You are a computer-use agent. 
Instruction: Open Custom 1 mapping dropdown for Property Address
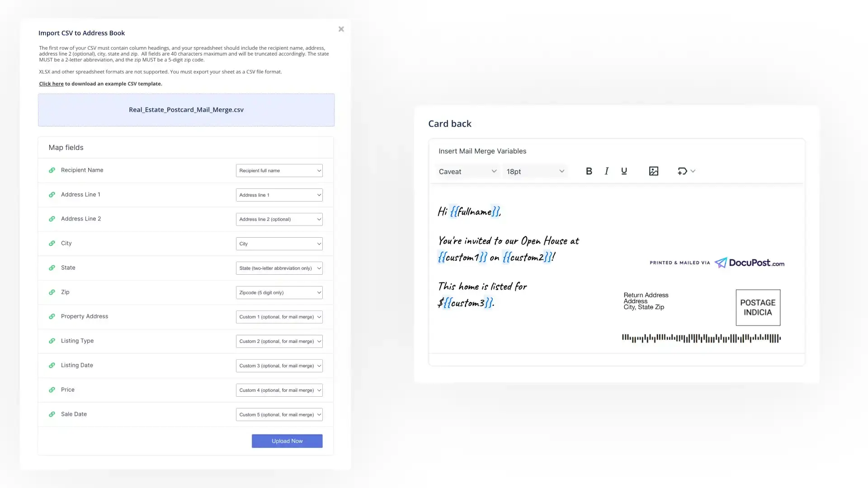coord(279,317)
